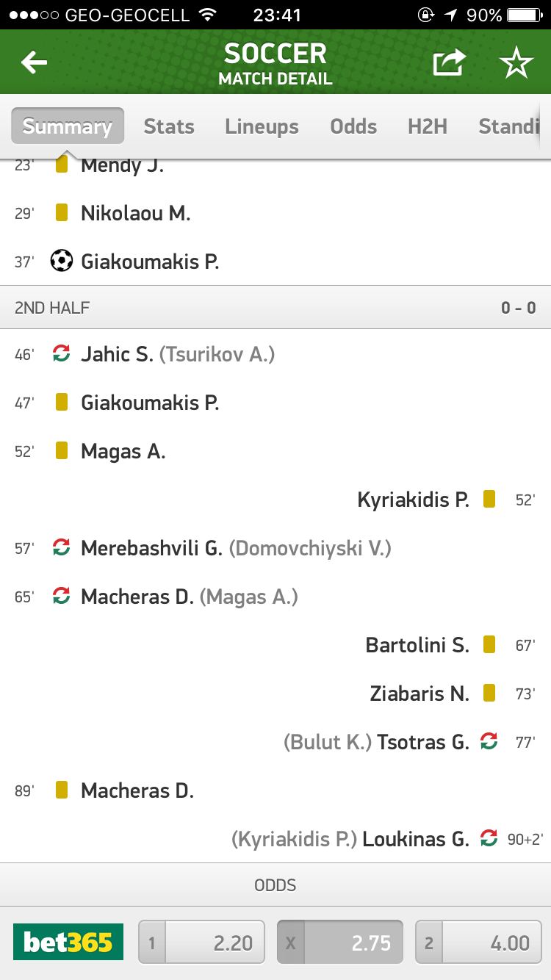The height and width of the screenshot is (980, 551).
Task: Tap yellow card icon next to Nikolaou M.
Action: (62, 213)
